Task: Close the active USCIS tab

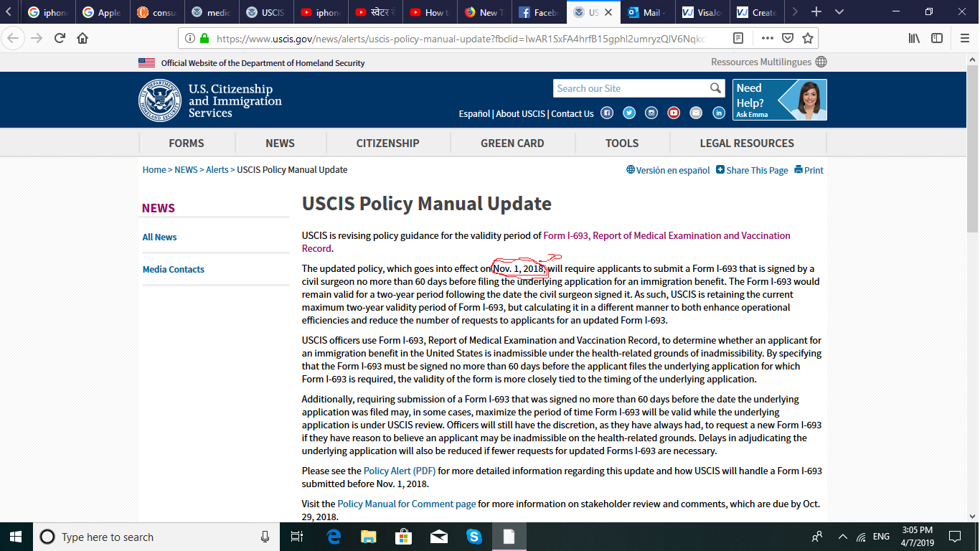Action: pyautogui.click(x=608, y=12)
